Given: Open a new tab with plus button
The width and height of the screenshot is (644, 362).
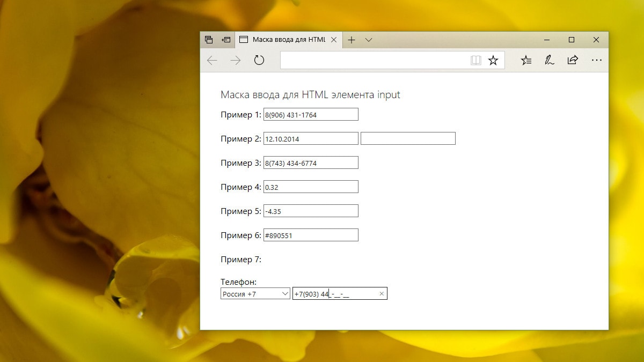Looking at the screenshot, I should [x=352, y=40].
